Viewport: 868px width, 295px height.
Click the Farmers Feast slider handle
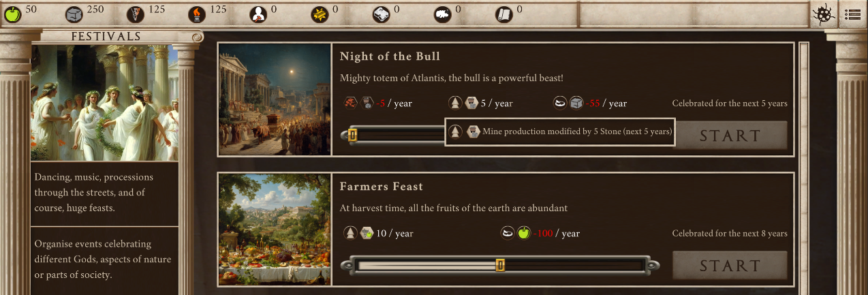[x=500, y=264]
